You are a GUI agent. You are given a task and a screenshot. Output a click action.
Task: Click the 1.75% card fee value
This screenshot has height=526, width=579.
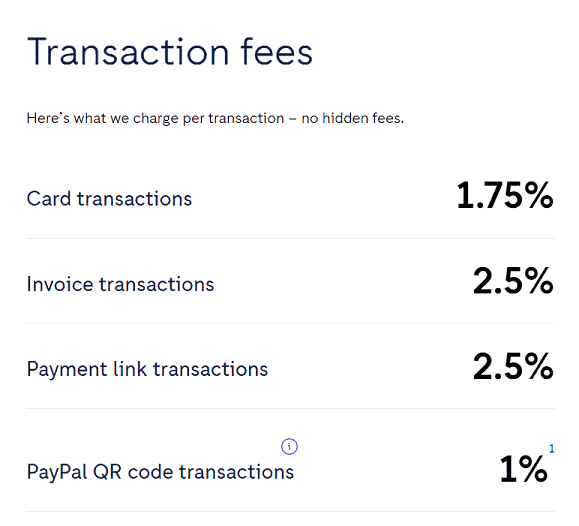505,195
